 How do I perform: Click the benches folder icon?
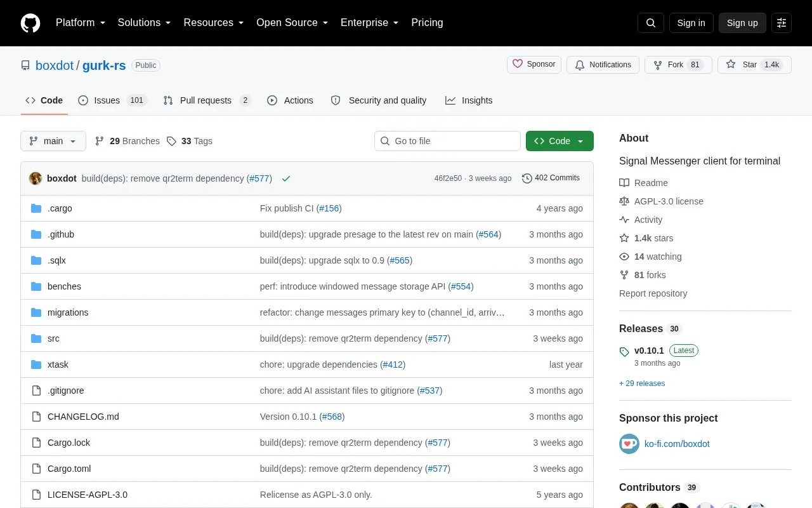point(36,286)
